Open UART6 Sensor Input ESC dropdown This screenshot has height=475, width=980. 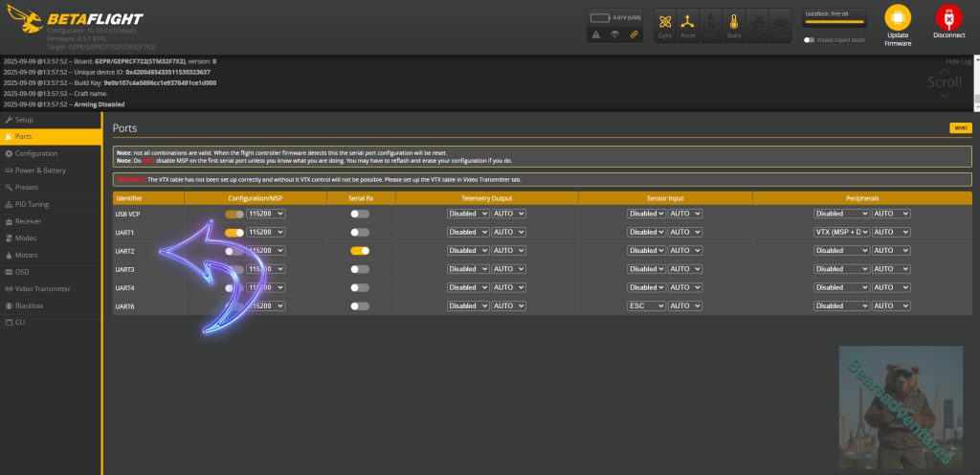tap(646, 306)
